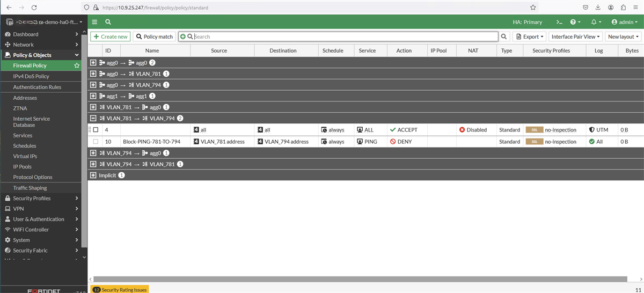
Task: Collapse the Policy & Objects menu
Action: coord(41,55)
